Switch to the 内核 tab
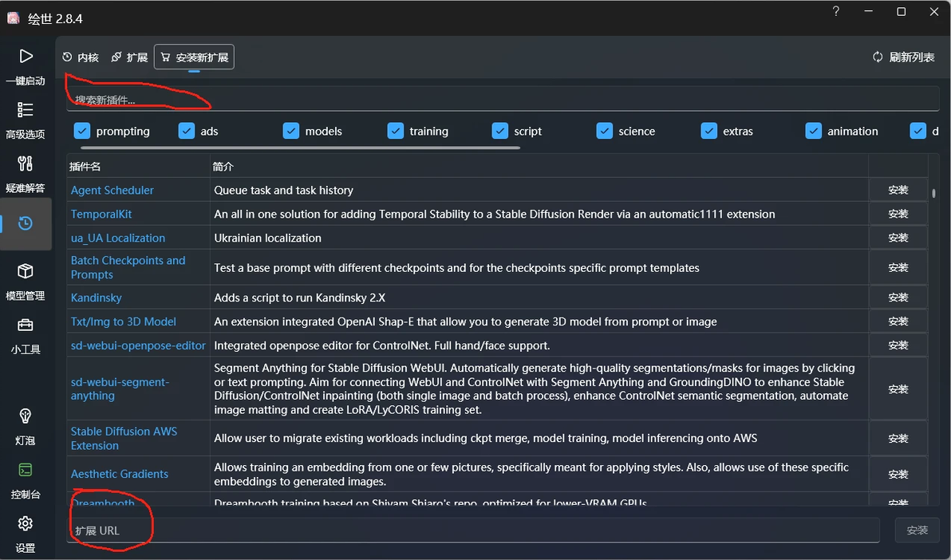 (x=80, y=57)
